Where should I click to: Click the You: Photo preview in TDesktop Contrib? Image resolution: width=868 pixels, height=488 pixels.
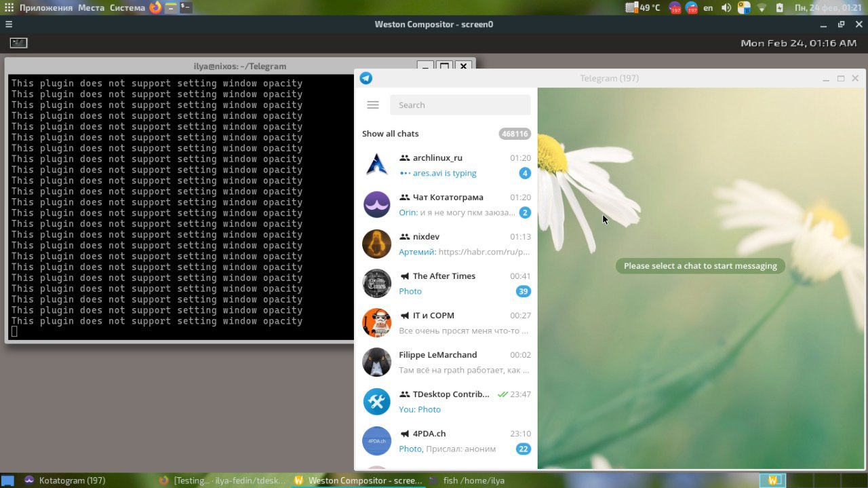pos(420,409)
